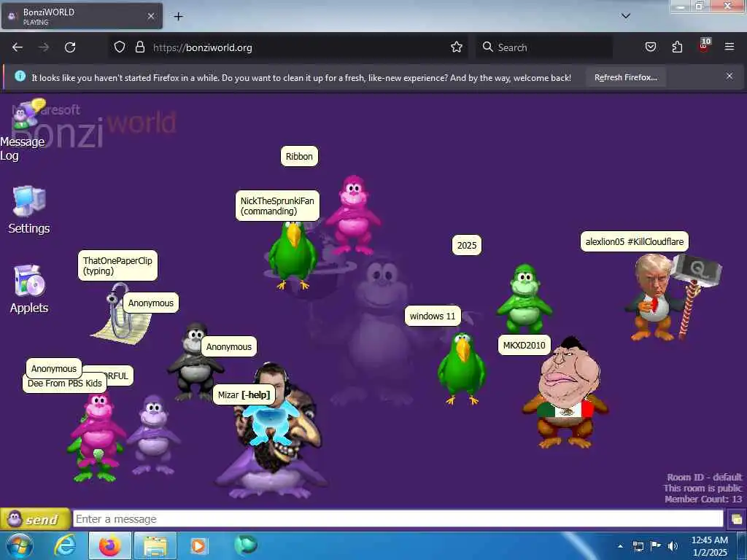The width and height of the screenshot is (747, 560).
Task: Click the Dee From PBS Kids label
Action: point(65,384)
